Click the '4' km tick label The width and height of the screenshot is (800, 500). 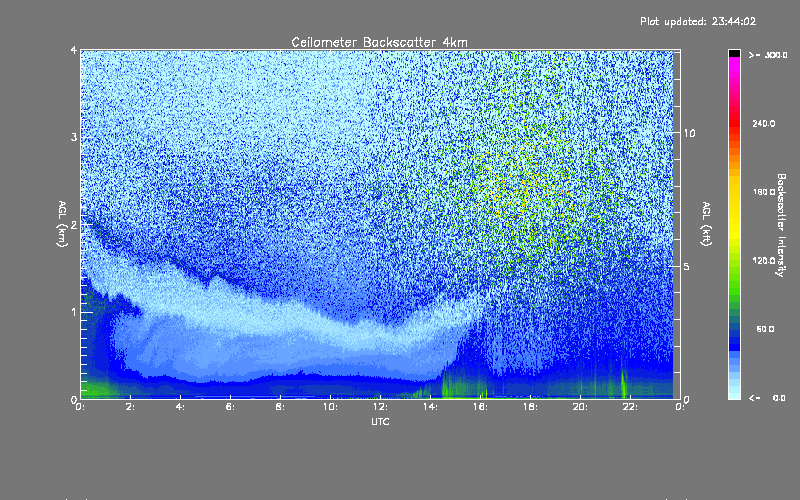74,50
